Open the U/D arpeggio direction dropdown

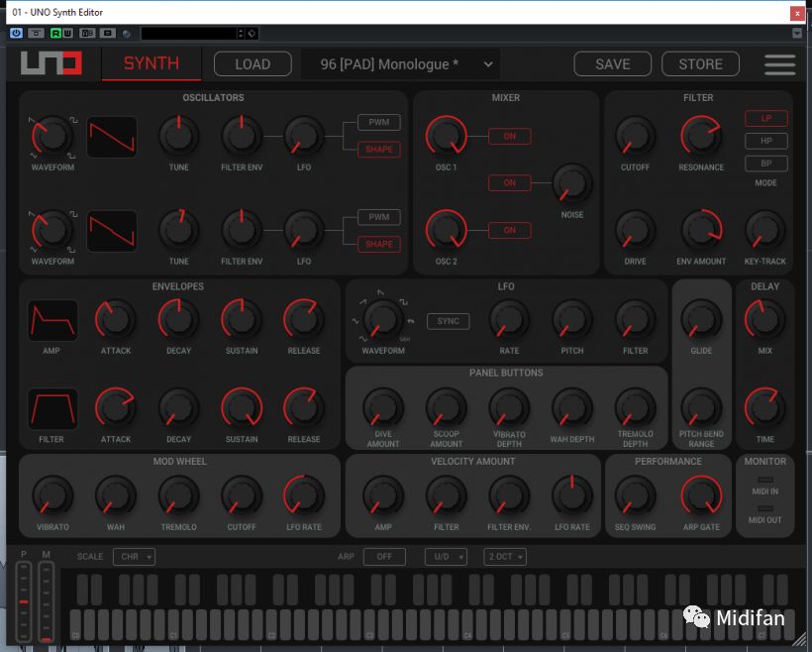coord(447,557)
